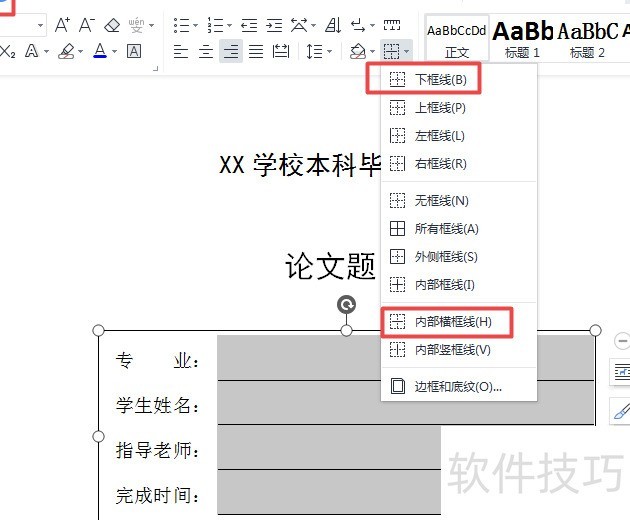This screenshot has width=630, height=520.
Task: Click the 学生姓名: label text
Action: click(157, 405)
